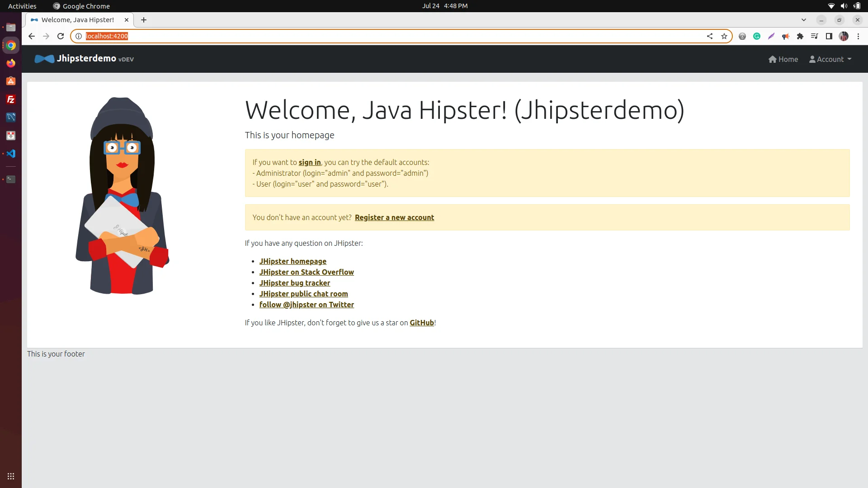Open the volume indicator in system tray
The width and height of the screenshot is (868, 488).
[x=844, y=6]
